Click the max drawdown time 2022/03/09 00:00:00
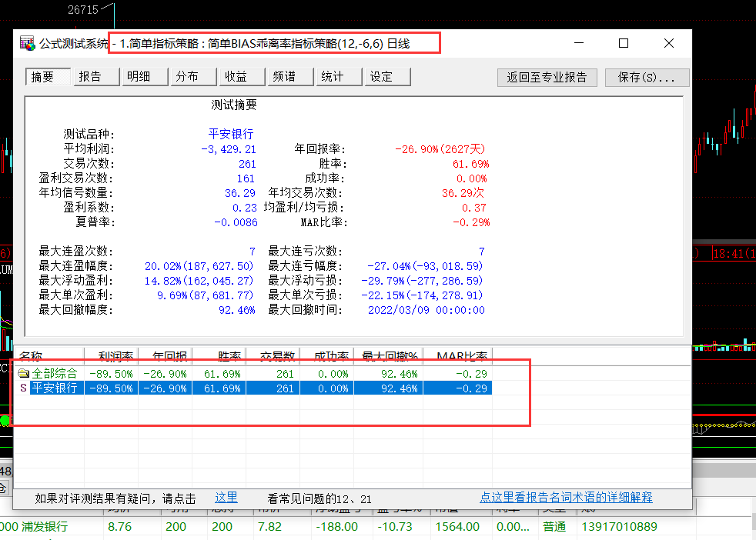Viewport: 756px width, 540px height. 427,310
